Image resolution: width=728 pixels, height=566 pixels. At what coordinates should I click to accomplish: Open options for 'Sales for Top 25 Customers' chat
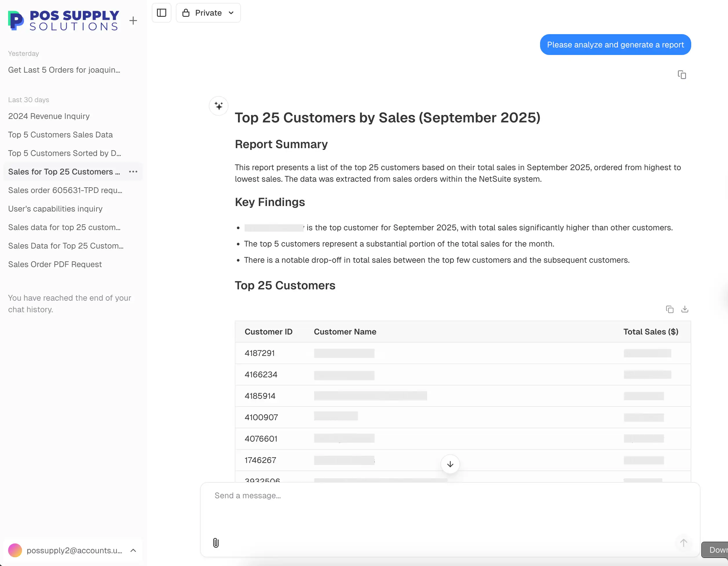[x=133, y=172]
